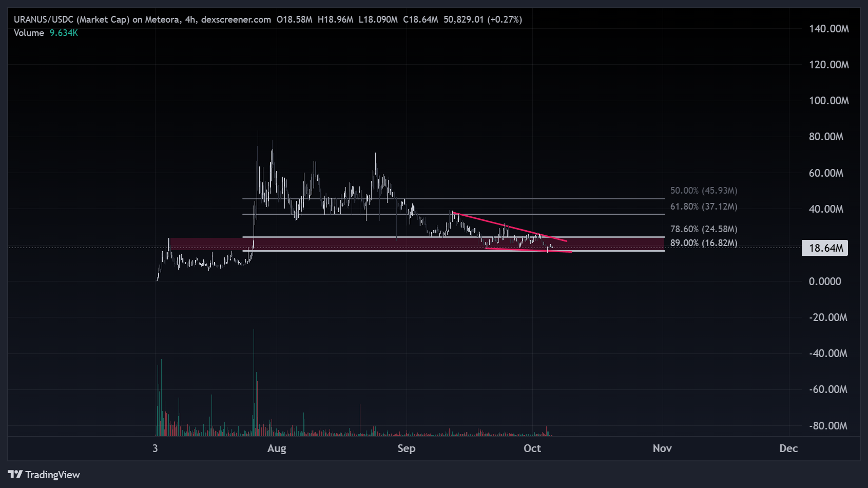
Task: Click the Nov label on time axis
Action: click(x=662, y=448)
